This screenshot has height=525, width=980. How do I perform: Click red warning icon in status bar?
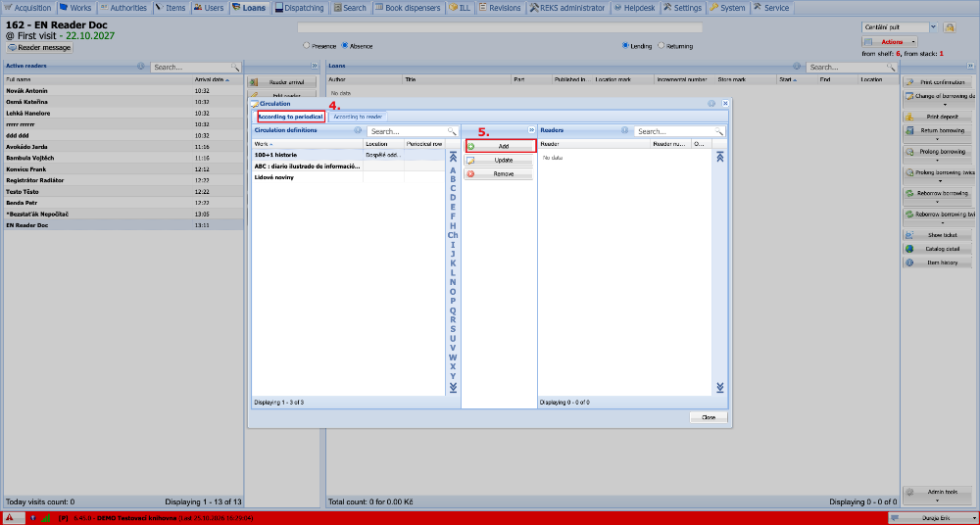pos(10,517)
